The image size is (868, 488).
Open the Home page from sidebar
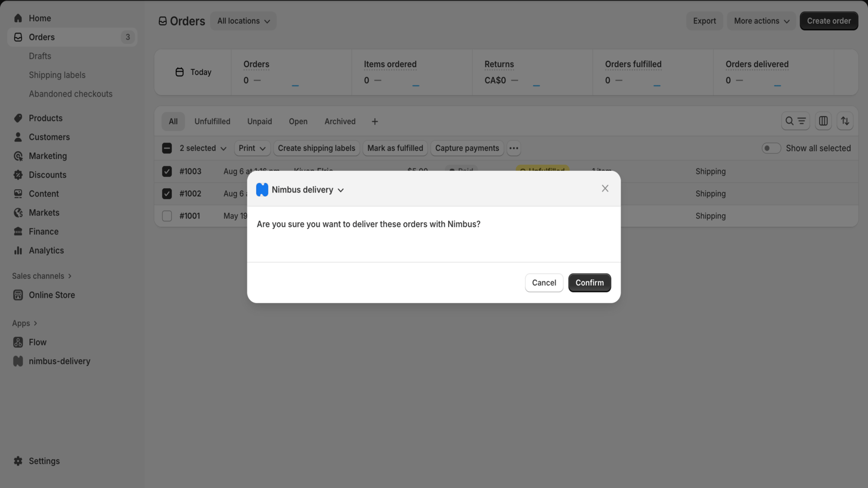[39, 18]
